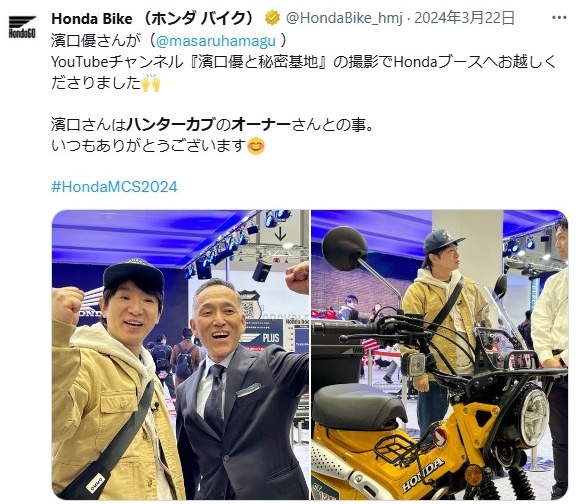The width and height of the screenshot is (581, 504).
Task: Click the round mirror in right photo
Action: pos(344,248)
